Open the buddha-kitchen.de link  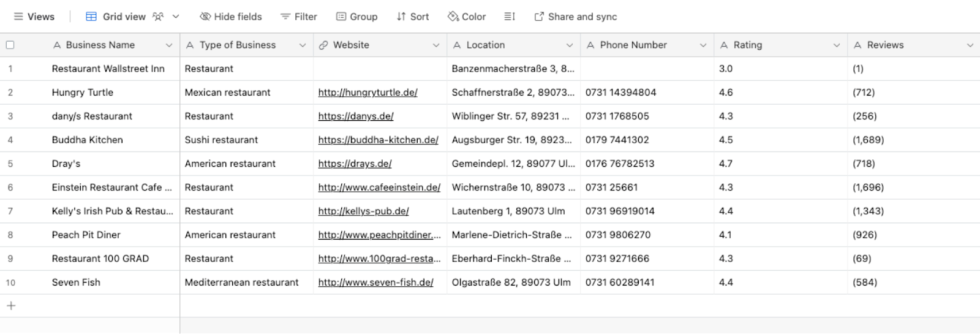tap(378, 140)
